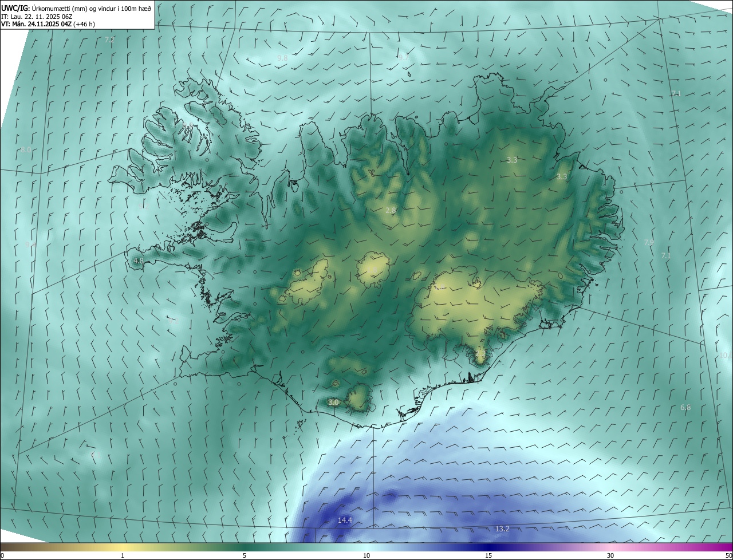Select the 13.2 value label
Image resolution: width=733 pixels, height=560 pixels.
pyautogui.click(x=502, y=529)
